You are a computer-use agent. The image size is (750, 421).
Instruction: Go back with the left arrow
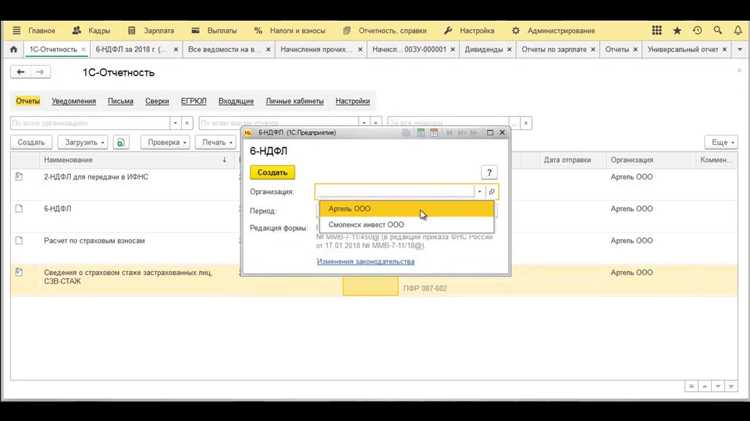21,72
